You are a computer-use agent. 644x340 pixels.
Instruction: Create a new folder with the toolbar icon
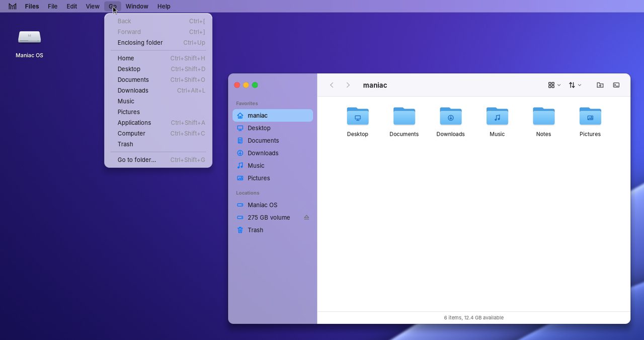pyautogui.click(x=600, y=85)
